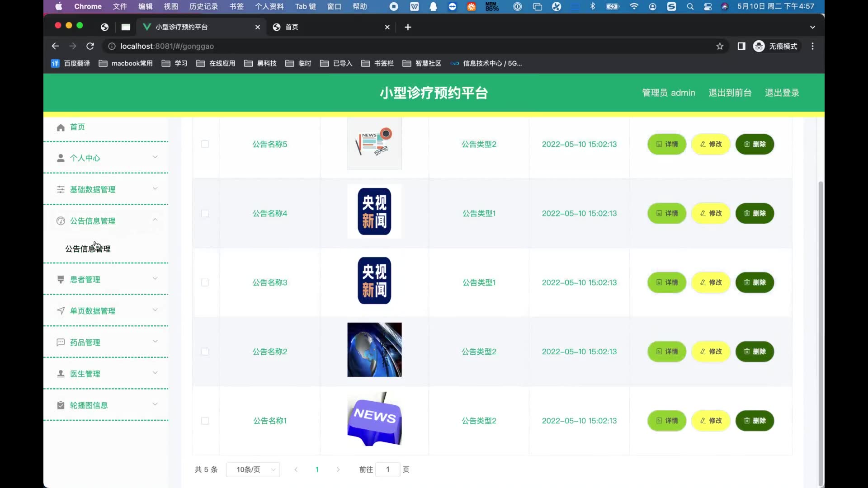Image resolution: width=868 pixels, height=488 pixels.
Task: Open the 百度翻译 bookmark
Action: [71, 63]
